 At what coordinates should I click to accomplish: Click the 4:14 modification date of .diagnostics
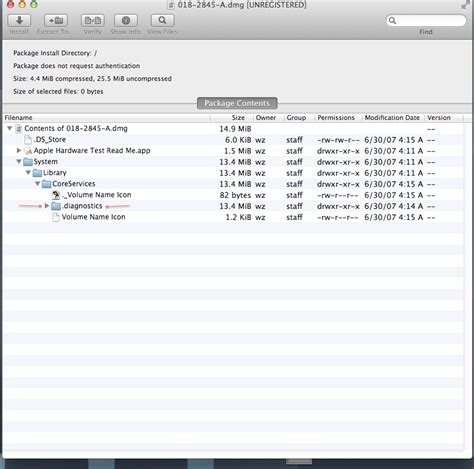click(x=394, y=206)
